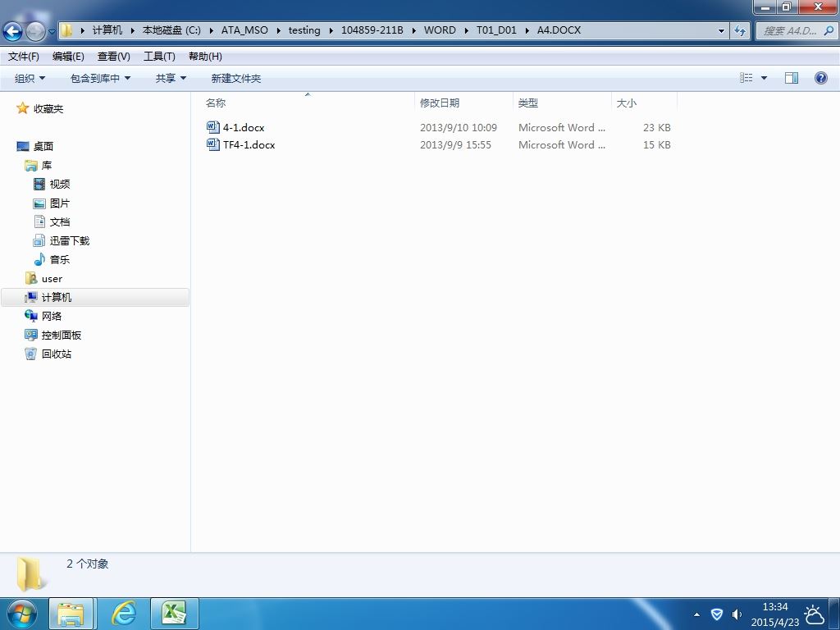Show hidden tray icons arrow
Image resolution: width=840 pixels, height=630 pixels.
[696, 614]
